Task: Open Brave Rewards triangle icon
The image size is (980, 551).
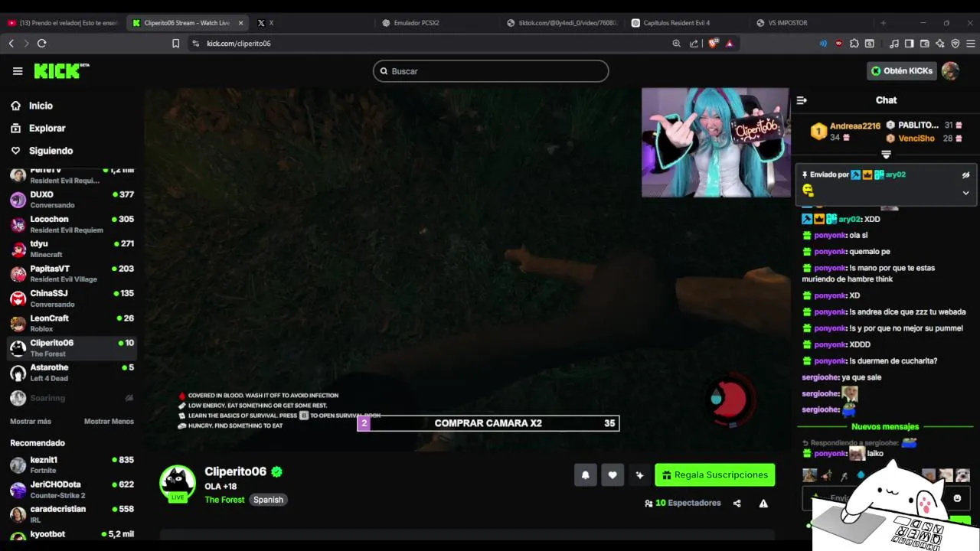Action: point(730,44)
